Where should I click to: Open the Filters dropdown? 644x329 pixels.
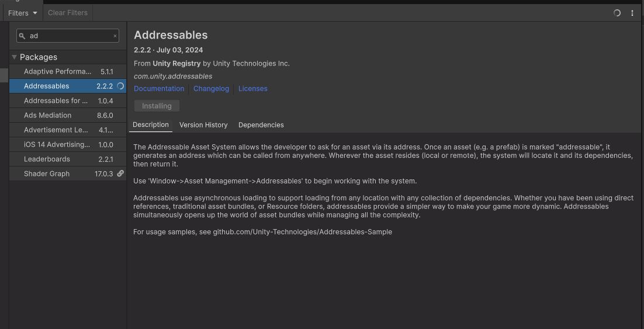pyautogui.click(x=23, y=13)
